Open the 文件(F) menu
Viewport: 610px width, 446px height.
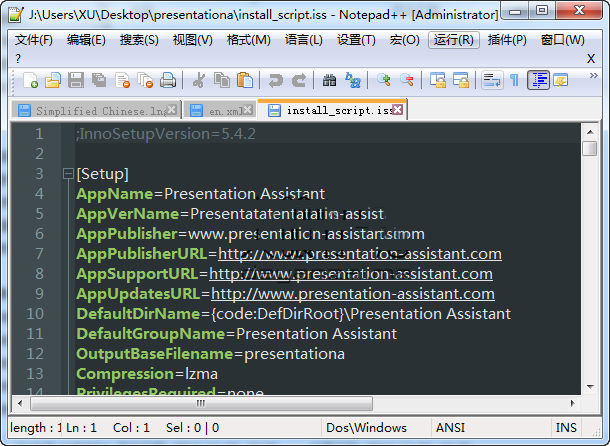coord(33,40)
